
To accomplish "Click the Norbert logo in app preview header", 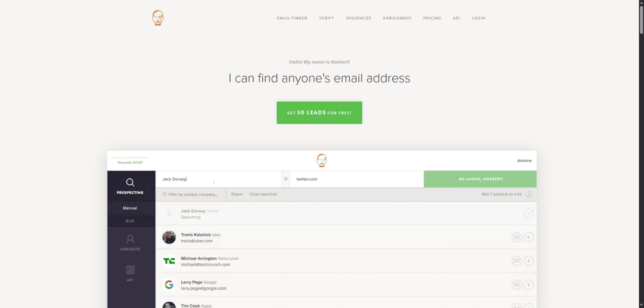I will point(322,160).
